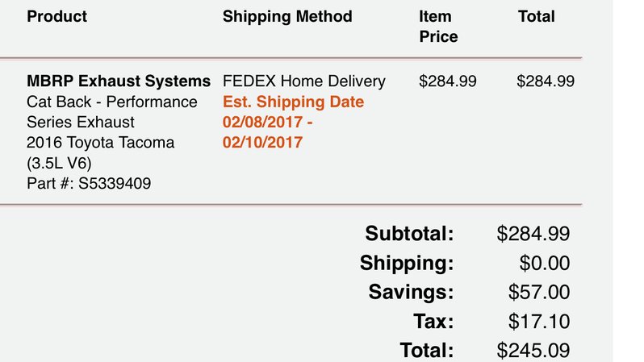This screenshot has width=644, height=362.
Task: Click the $0.00 shipping amount
Action: [545, 263]
